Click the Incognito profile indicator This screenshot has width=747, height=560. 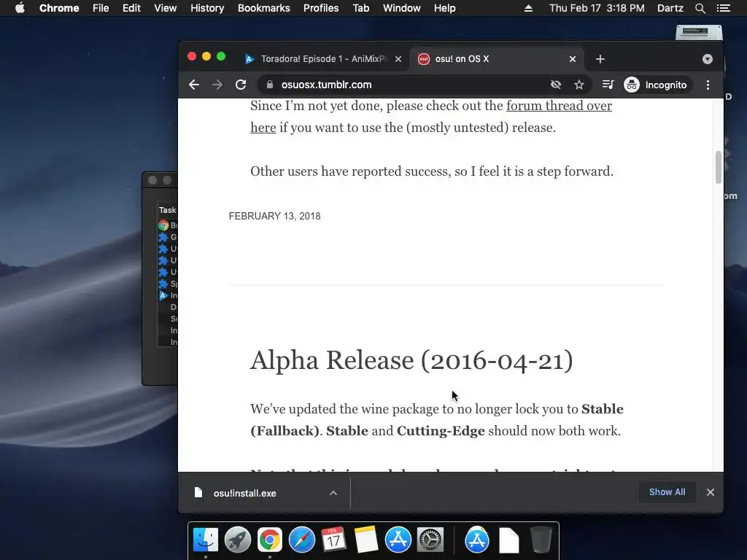656,85
